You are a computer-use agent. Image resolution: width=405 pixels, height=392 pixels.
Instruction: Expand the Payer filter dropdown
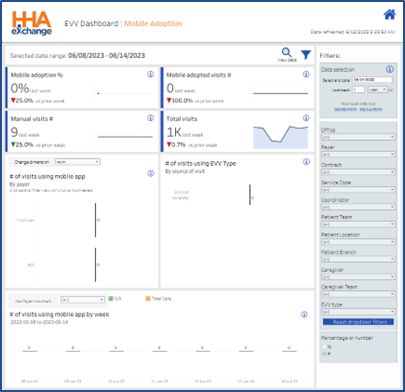[358, 155]
